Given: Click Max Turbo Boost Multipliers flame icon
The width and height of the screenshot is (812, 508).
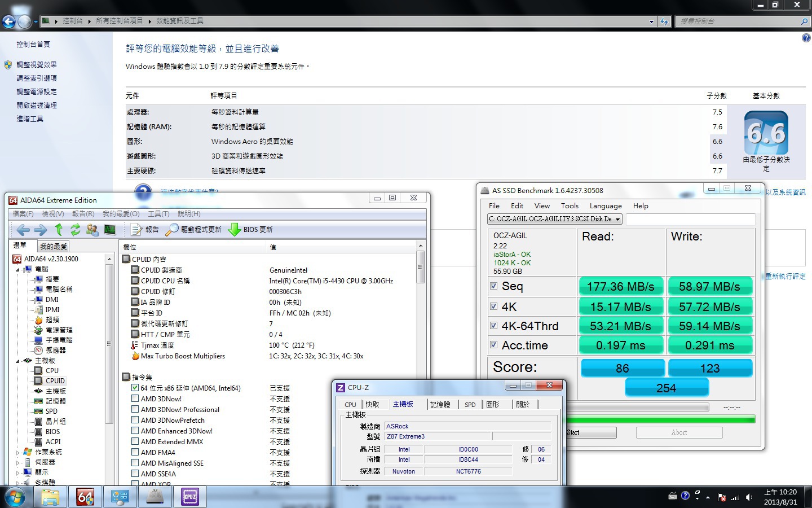Looking at the screenshot, I should tap(135, 356).
